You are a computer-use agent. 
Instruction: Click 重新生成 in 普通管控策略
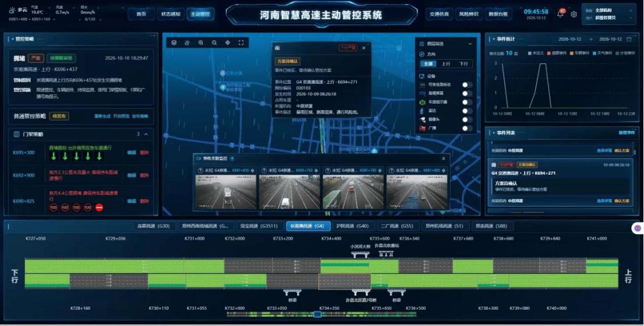(102, 116)
